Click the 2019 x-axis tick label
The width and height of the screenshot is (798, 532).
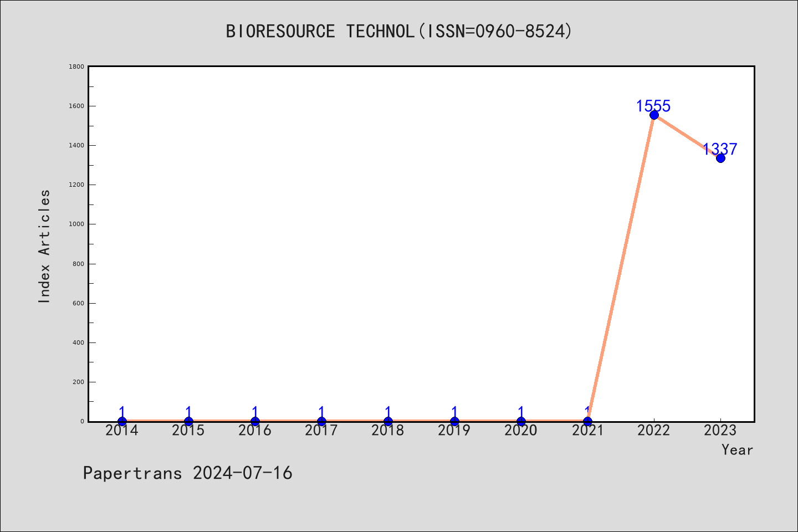coord(454,431)
